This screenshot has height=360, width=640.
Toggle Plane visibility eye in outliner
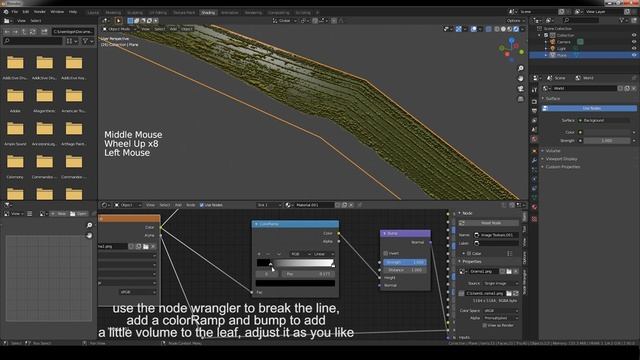tap(634, 55)
